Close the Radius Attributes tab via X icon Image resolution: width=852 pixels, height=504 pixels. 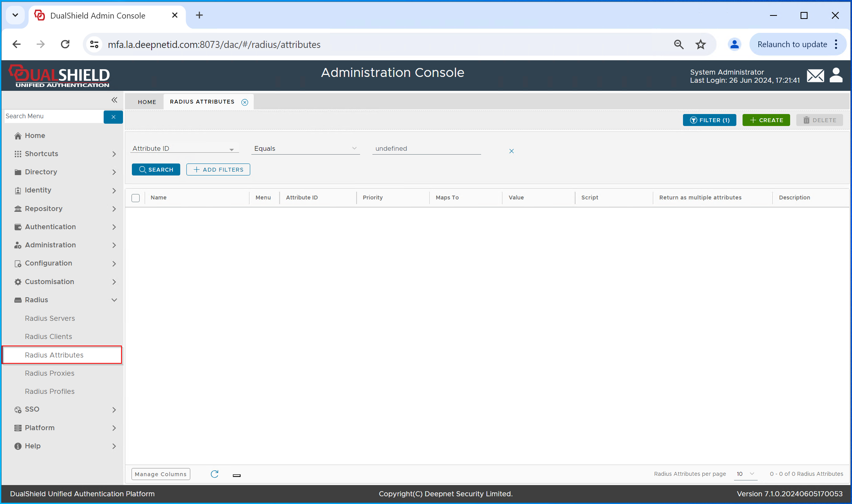[x=245, y=102]
